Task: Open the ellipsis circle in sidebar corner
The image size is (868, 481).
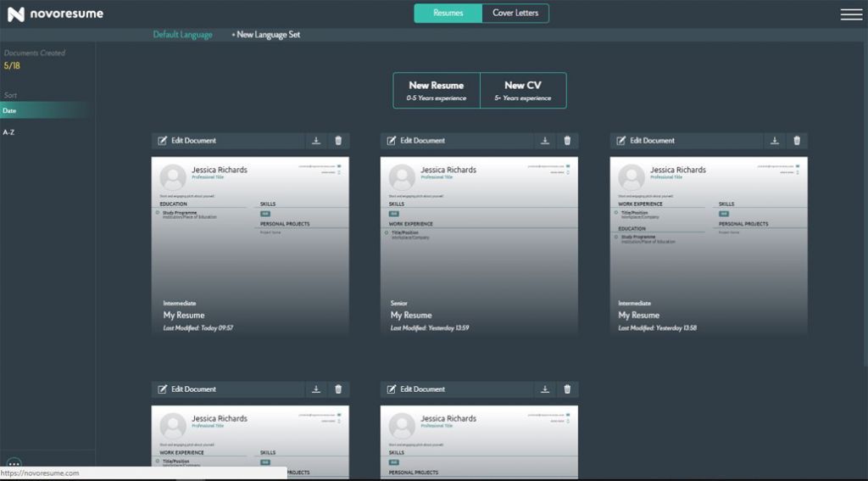Action: (x=14, y=462)
